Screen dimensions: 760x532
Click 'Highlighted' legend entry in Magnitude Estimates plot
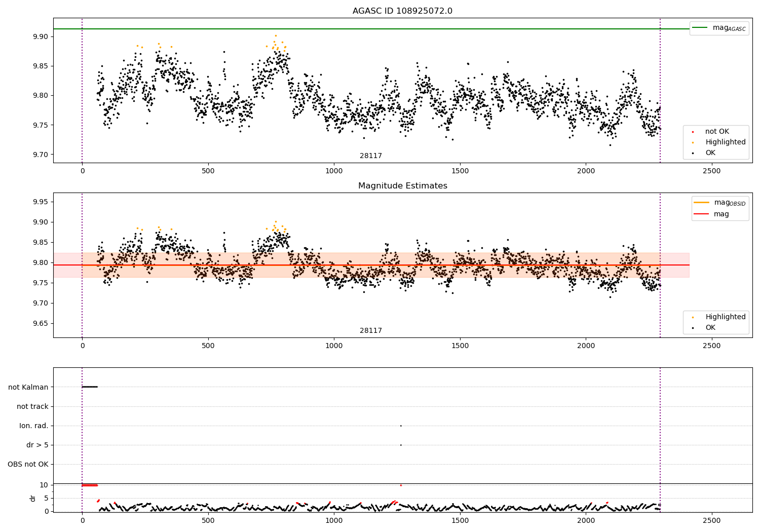click(x=726, y=317)
